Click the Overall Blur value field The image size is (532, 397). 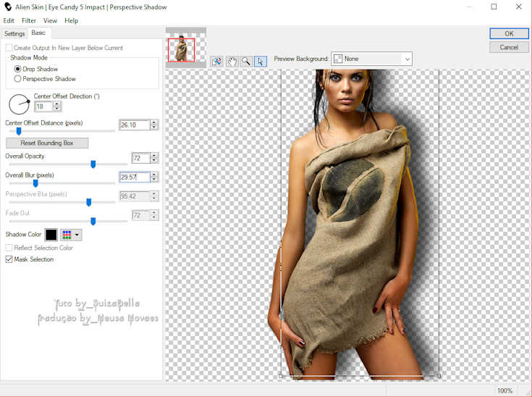tap(135, 177)
